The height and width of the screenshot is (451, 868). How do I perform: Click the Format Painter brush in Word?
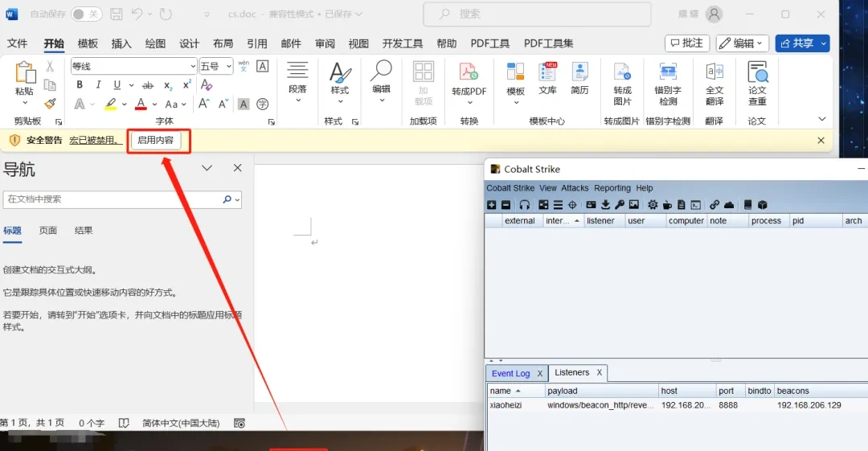[50, 104]
